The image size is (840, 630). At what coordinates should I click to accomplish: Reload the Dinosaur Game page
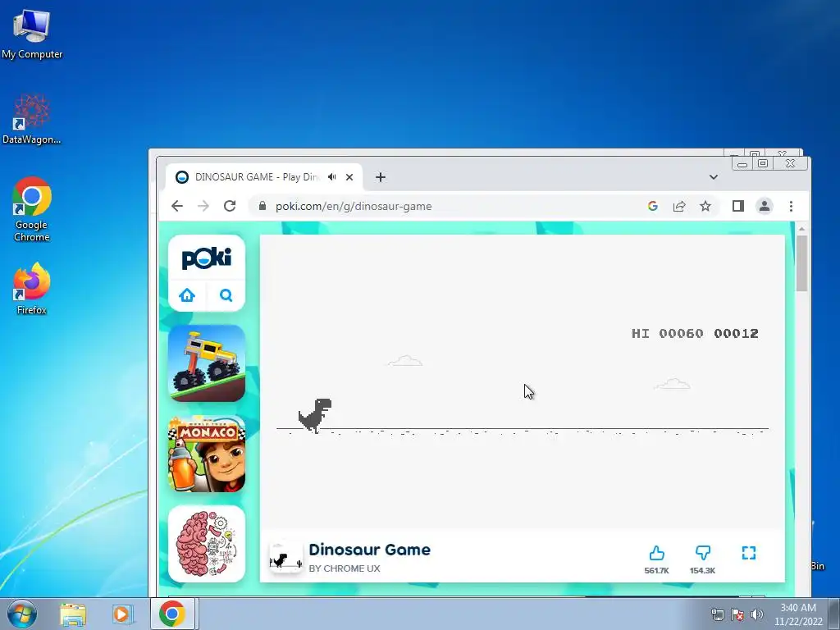pyautogui.click(x=230, y=206)
